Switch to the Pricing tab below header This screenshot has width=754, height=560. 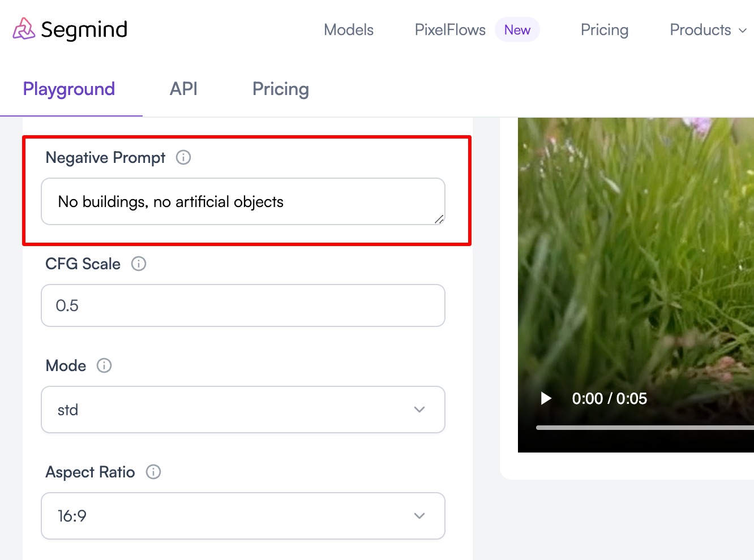tap(281, 89)
